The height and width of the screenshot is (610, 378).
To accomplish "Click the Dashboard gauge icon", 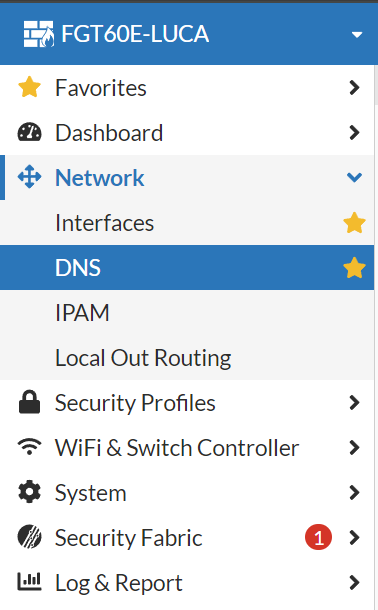I will [x=30, y=132].
